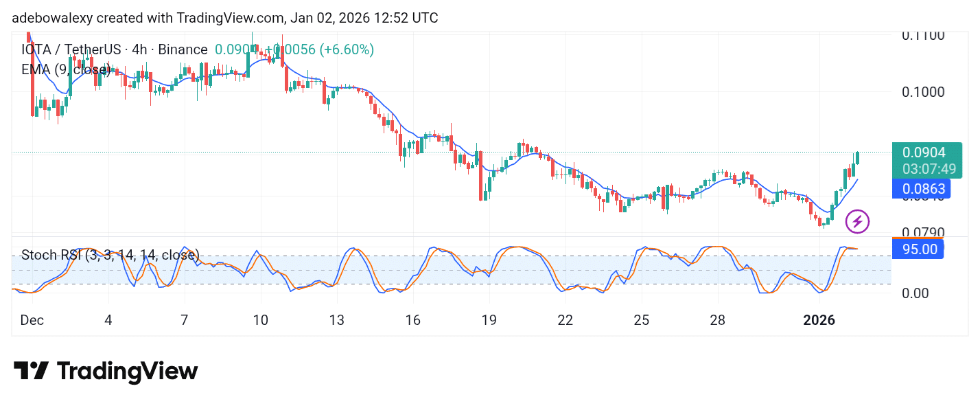Screen dimensions: 980x406
Task: Select the EMA (9, close) indicator label
Action: (65, 69)
